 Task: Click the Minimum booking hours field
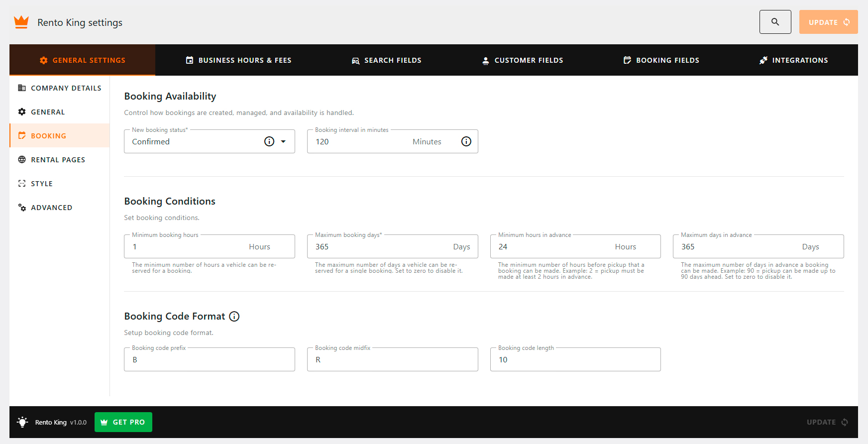click(210, 246)
